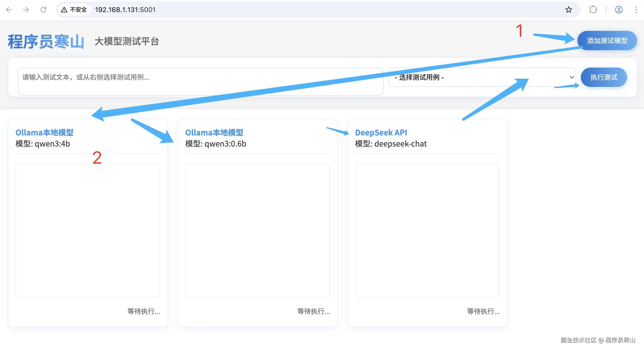Click the browser address bar URL

[125, 10]
